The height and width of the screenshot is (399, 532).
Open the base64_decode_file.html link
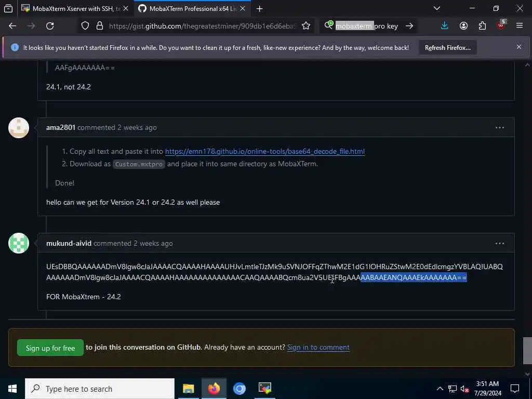pyautogui.click(x=264, y=151)
